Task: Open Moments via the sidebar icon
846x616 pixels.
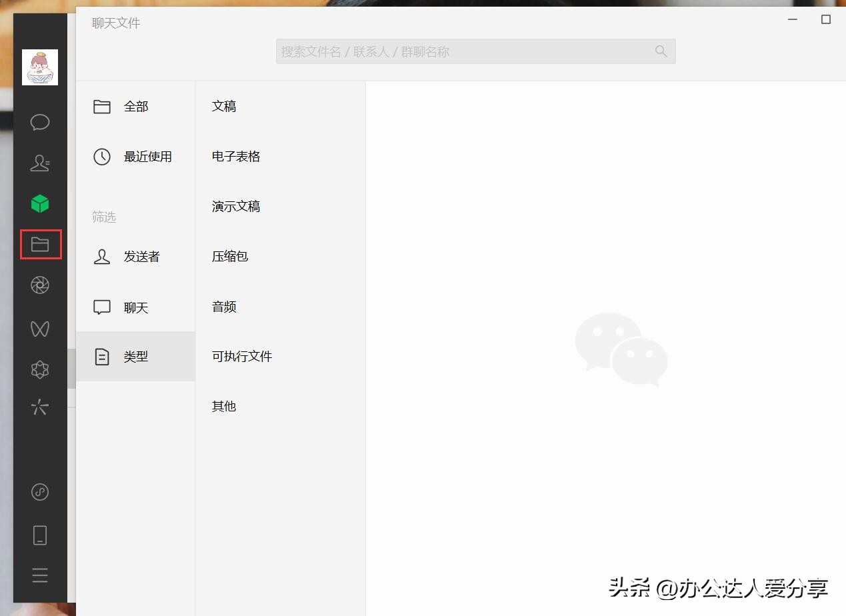Action: coord(40,328)
